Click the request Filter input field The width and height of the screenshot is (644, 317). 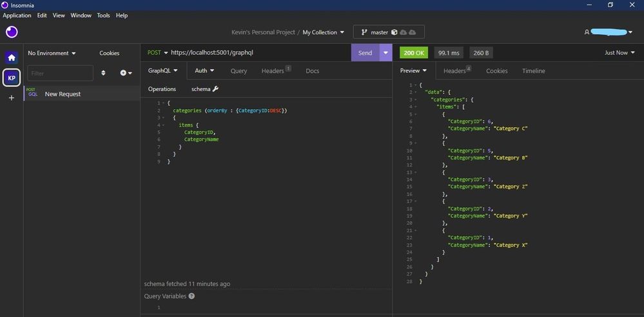(61, 73)
